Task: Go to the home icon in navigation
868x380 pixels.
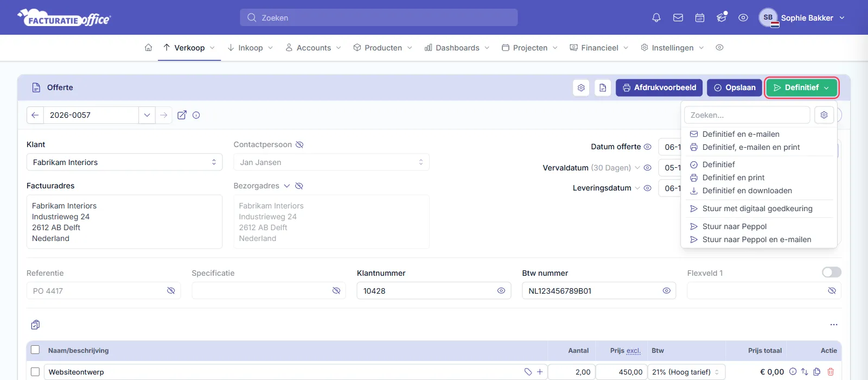Action: [149, 48]
